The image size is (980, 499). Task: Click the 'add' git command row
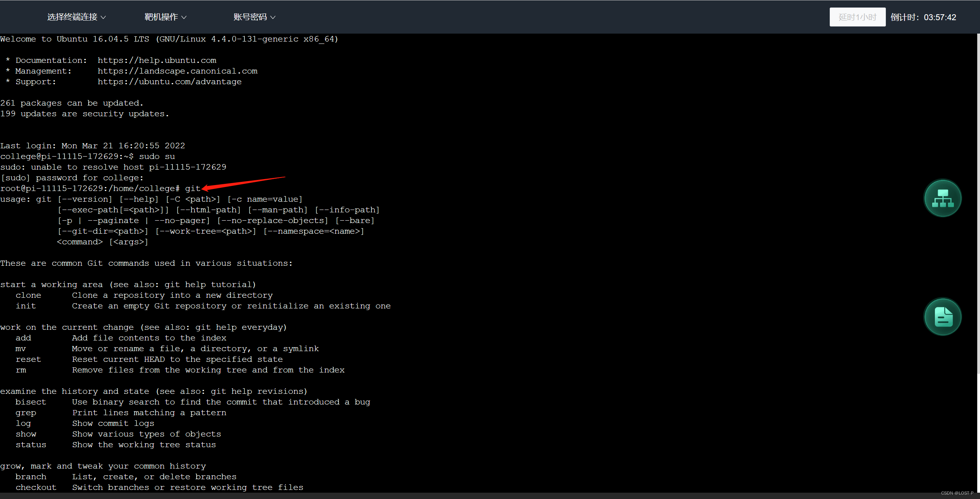121,338
